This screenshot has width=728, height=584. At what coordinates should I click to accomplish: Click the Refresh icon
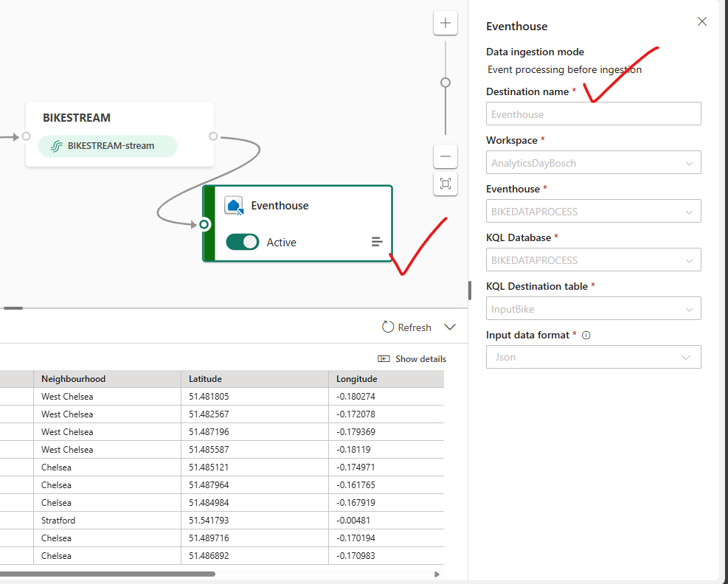click(x=388, y=327)
